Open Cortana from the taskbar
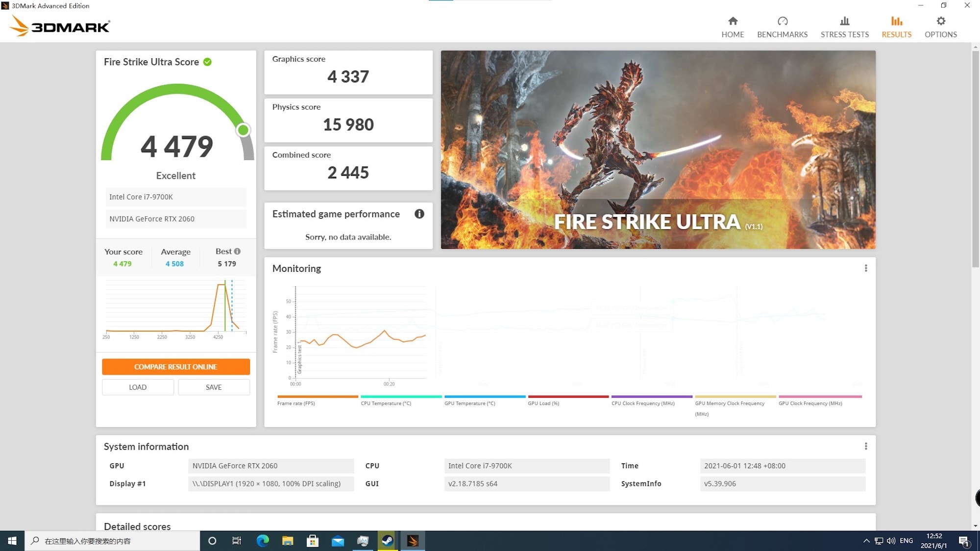The width and height of the screenshot is (980, 551). pos(212,541)
